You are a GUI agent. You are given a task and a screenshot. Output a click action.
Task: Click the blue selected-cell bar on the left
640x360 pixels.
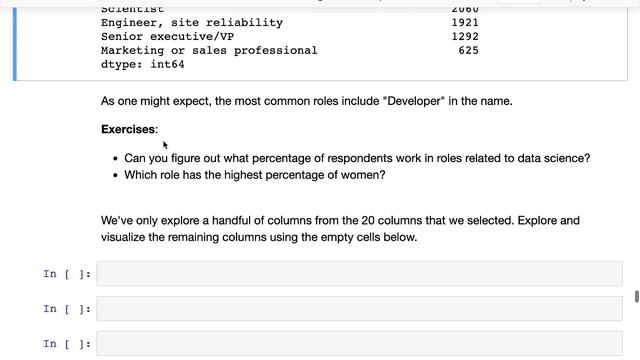click(x=15, y=43)
